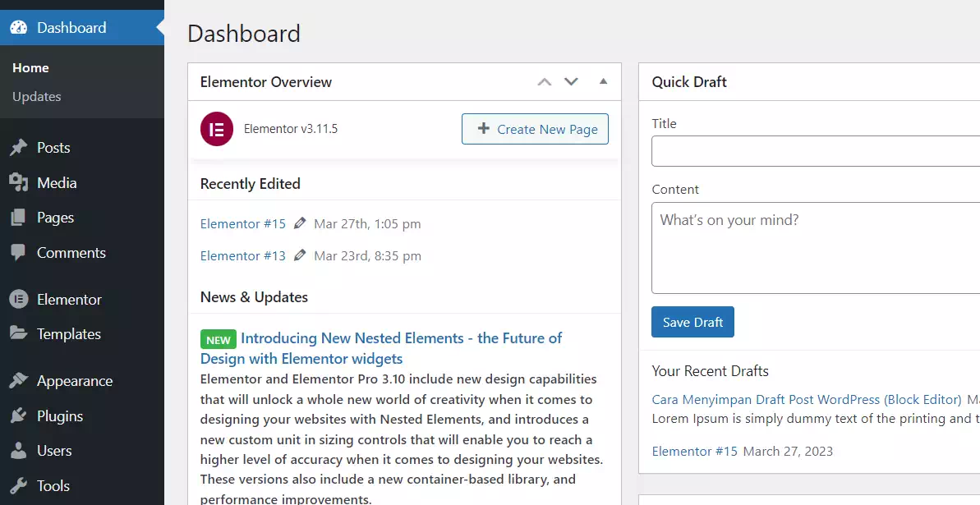Click the Elementor circular E sidebar icon
Viewport: 980px width, 505px height.
[19, 300]
